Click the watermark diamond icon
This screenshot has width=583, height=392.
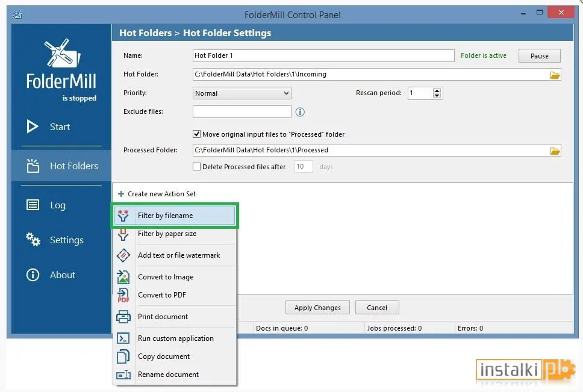click(x=123, y=255)
